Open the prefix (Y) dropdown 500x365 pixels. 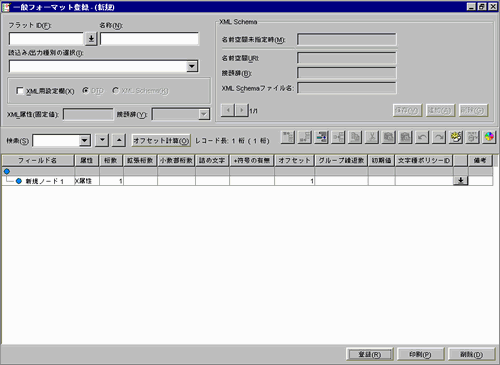click(203, 114)
